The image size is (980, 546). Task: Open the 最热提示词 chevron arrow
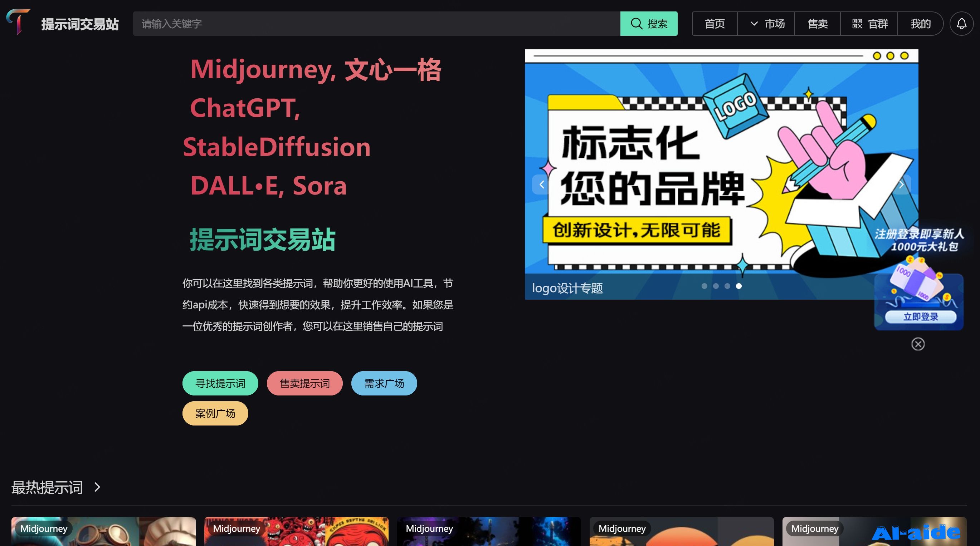click(97, 487)
